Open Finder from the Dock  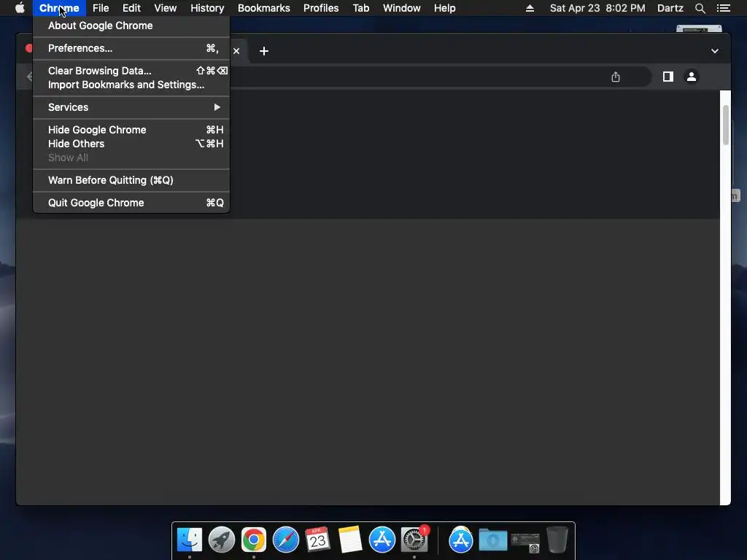click(x=190, y=540)
